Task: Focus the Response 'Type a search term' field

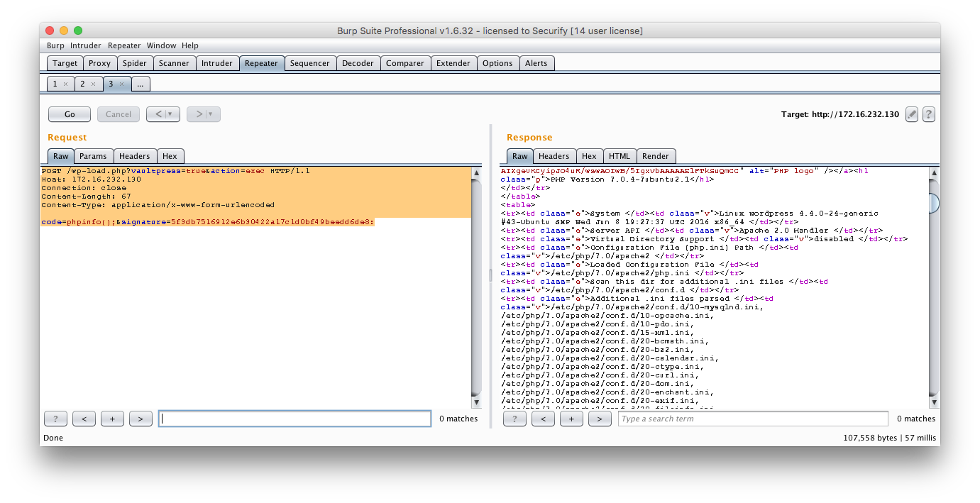Action: (753, 419)
